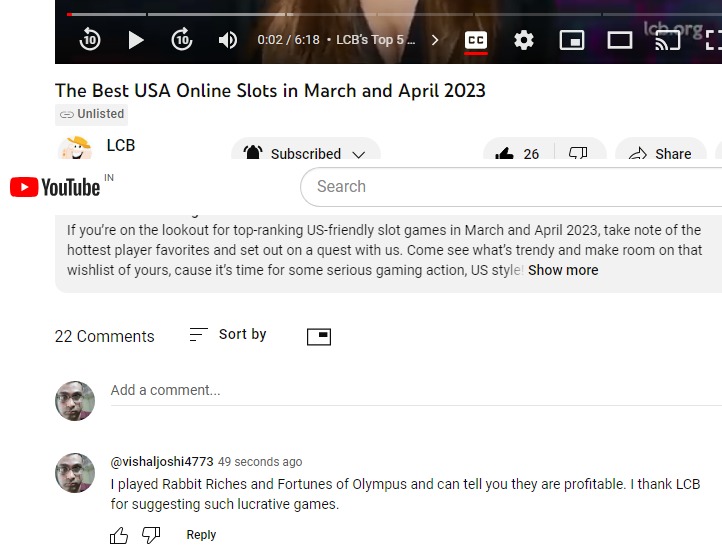The image size is (722, 550).
Task: Dislike vishaljoshi4773's comment
Action: (x=151, y=535)
